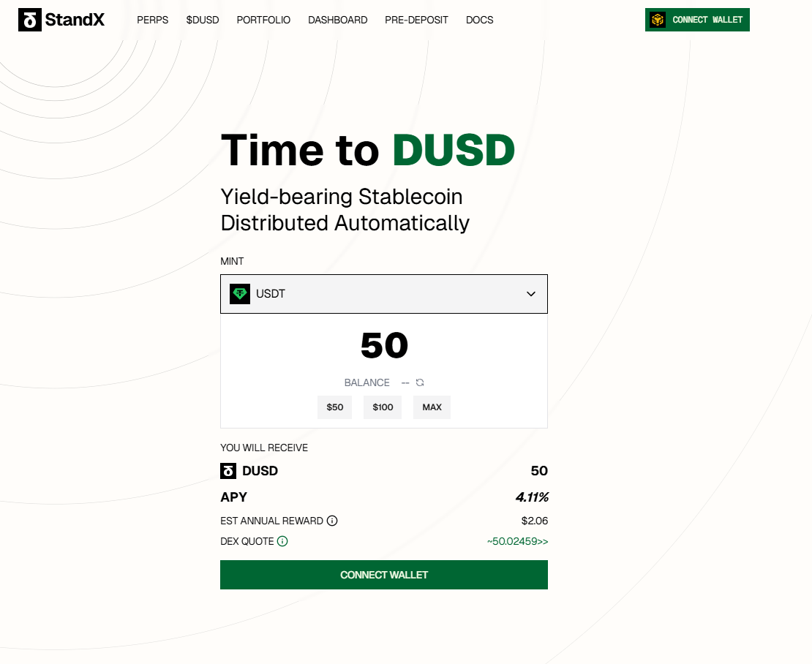Click the StandX logo icon

click(29, 20)
